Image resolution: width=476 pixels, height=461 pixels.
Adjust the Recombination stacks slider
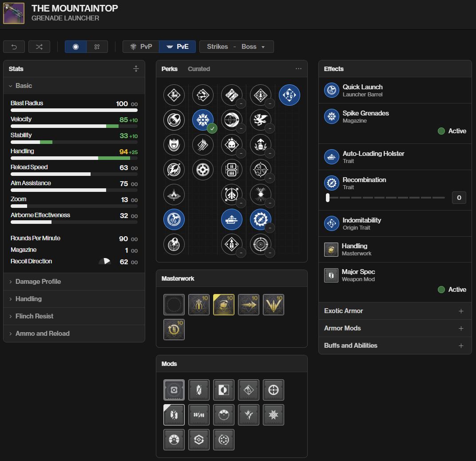[385, 198]
